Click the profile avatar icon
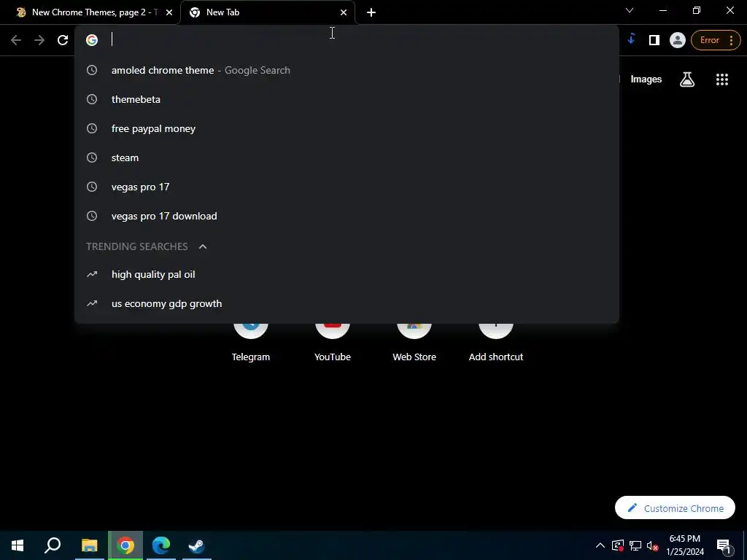The image size is (747, 560). click(677, 40)
